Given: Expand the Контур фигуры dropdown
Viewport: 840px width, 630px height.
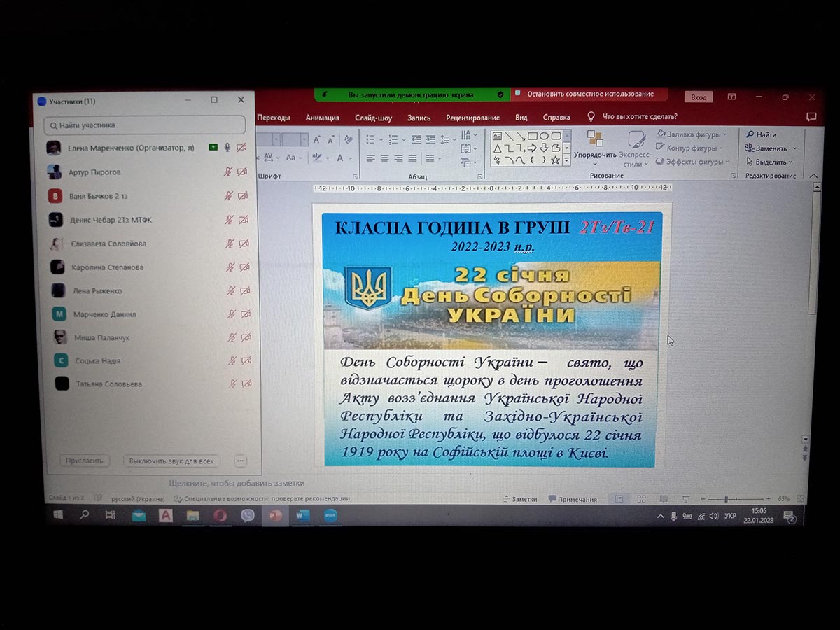Looking at the screenshot, I should 721,148.
